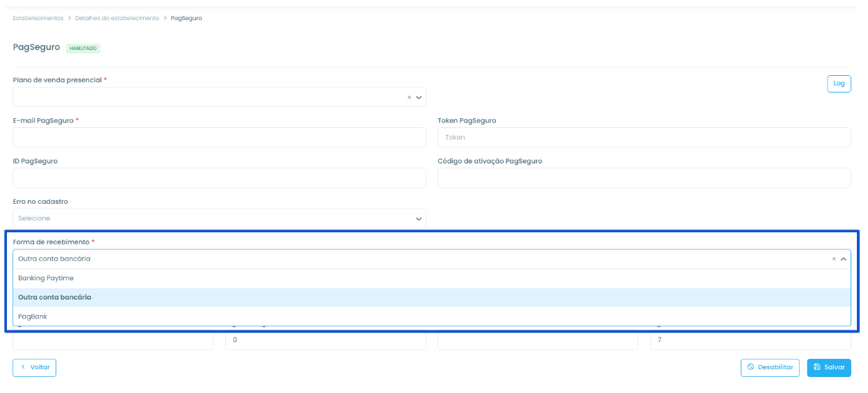Select Banking Paytime option

pos(432,278)
